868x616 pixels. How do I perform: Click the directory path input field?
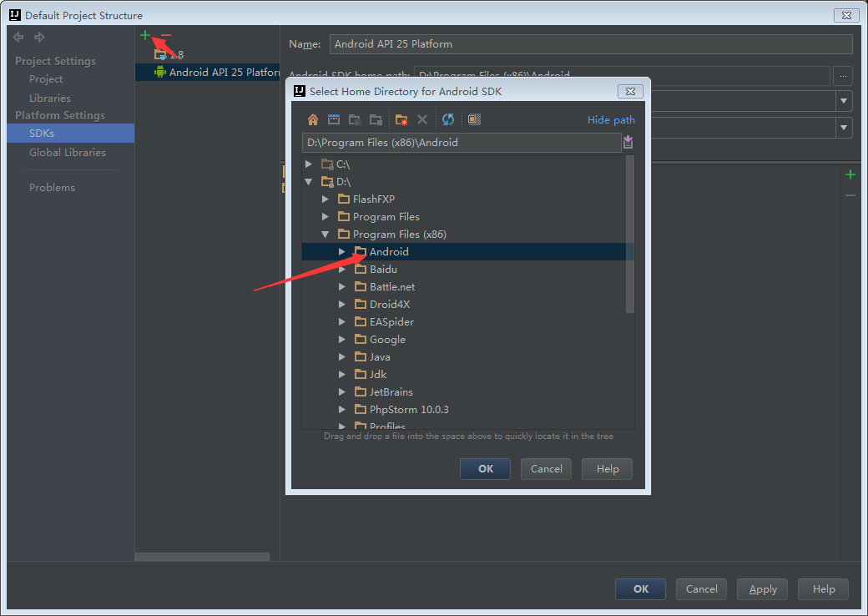coord(462,143)
